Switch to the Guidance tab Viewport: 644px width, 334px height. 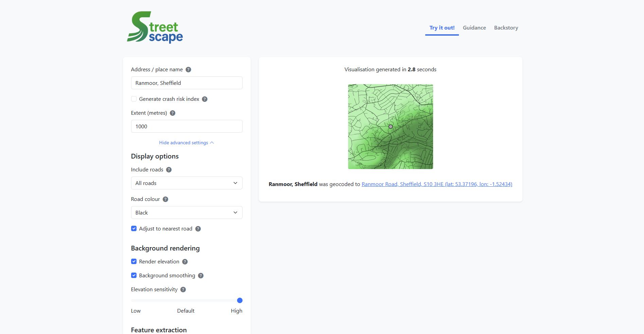474,28
